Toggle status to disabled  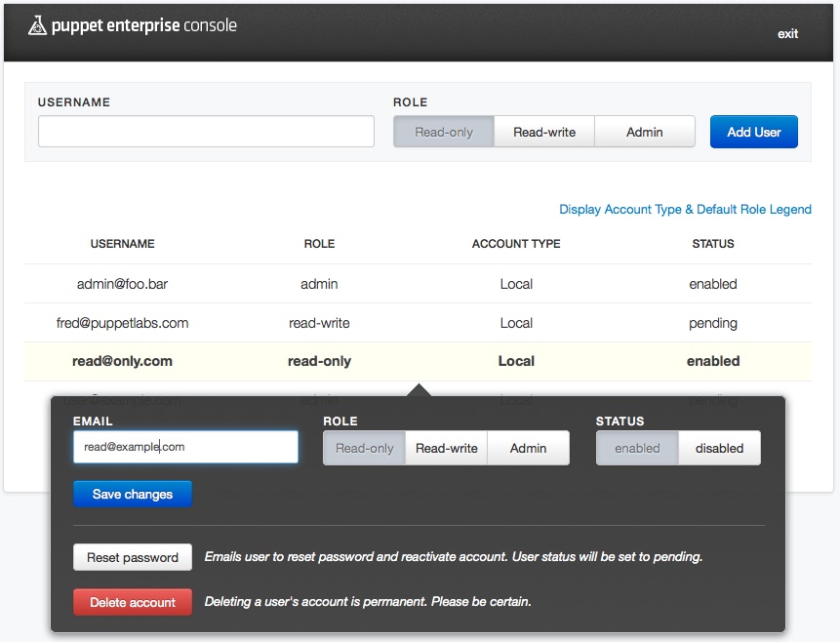coord(719,449)
